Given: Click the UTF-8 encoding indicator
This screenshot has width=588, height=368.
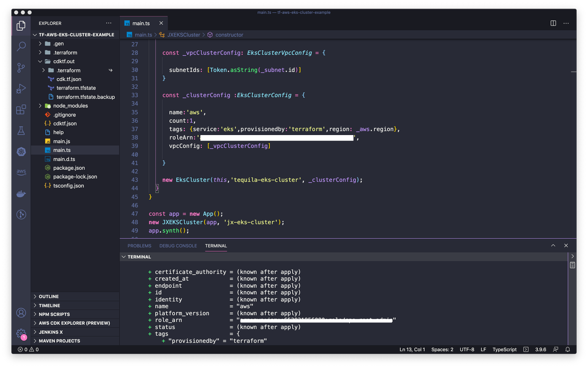Looking at the screenshot, I should (x=467, y=349).
